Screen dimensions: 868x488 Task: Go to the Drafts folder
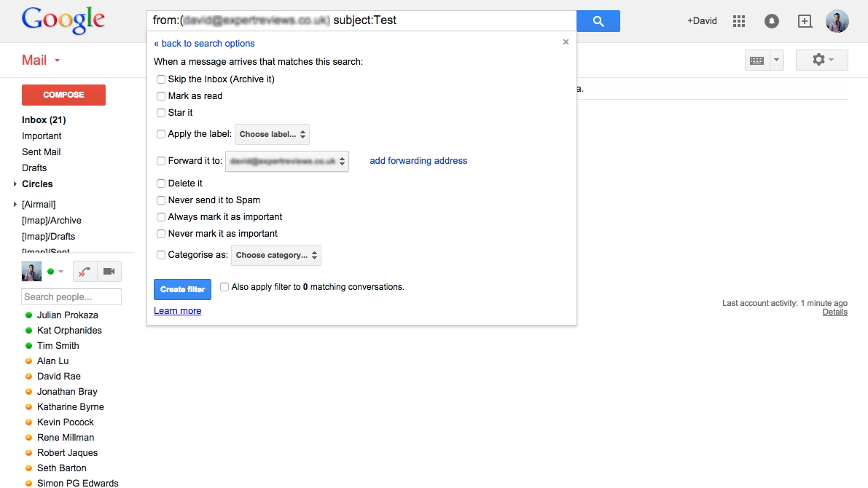tap(34, 168)
